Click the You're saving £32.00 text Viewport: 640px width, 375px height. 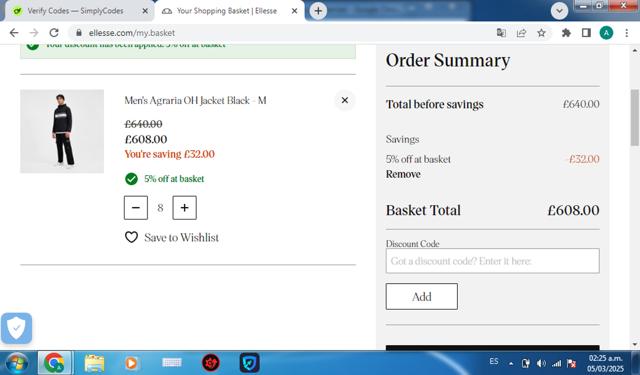(169, 154)
